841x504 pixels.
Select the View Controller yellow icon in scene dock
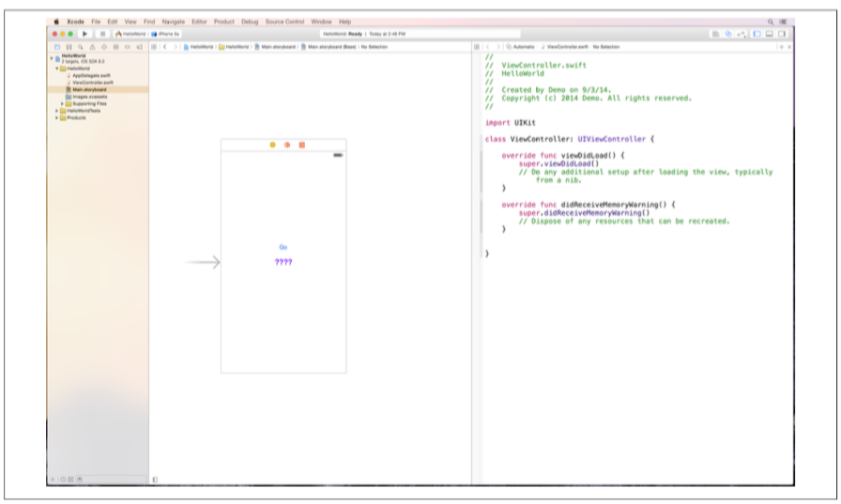[272, 145]
